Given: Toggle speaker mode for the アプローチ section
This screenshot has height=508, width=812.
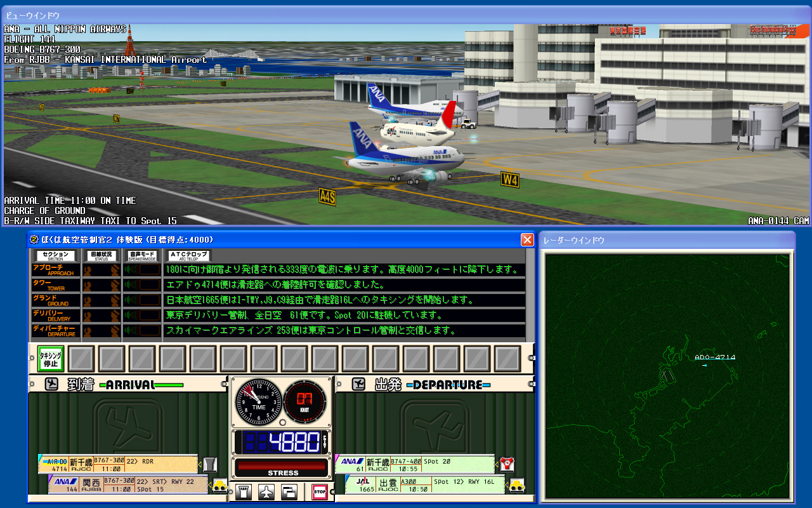Looking at the screenshot, I should click(x=142, y=269).
